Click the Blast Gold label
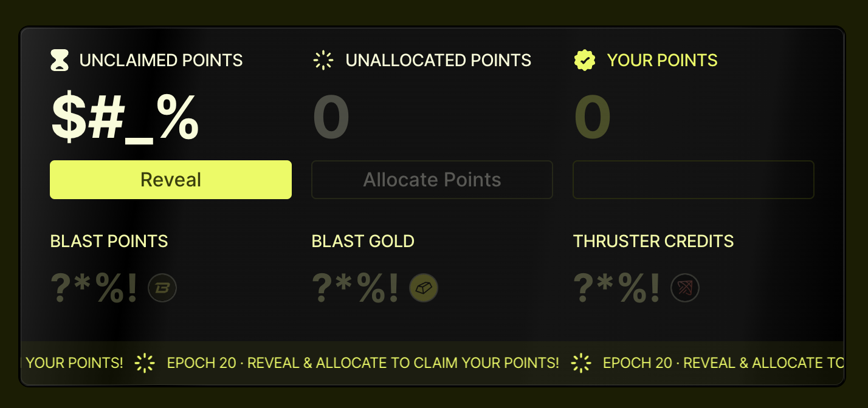 [363, 241]
